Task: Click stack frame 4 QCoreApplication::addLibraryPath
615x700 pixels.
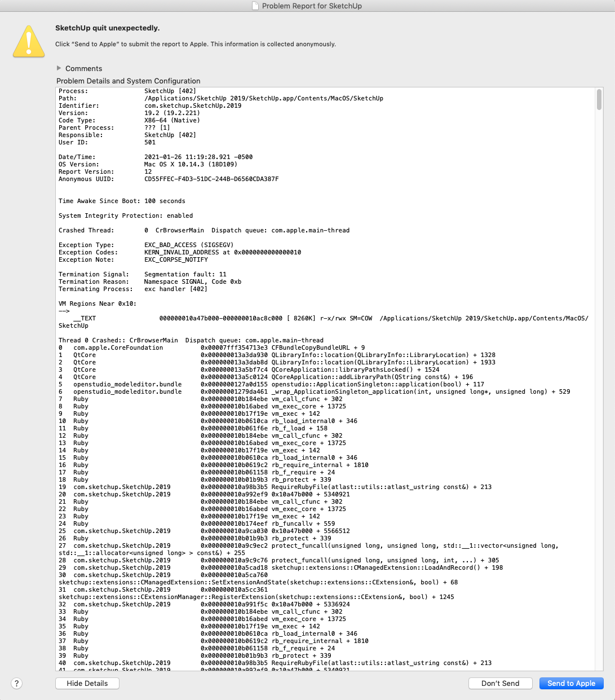Action: [266, 377]
